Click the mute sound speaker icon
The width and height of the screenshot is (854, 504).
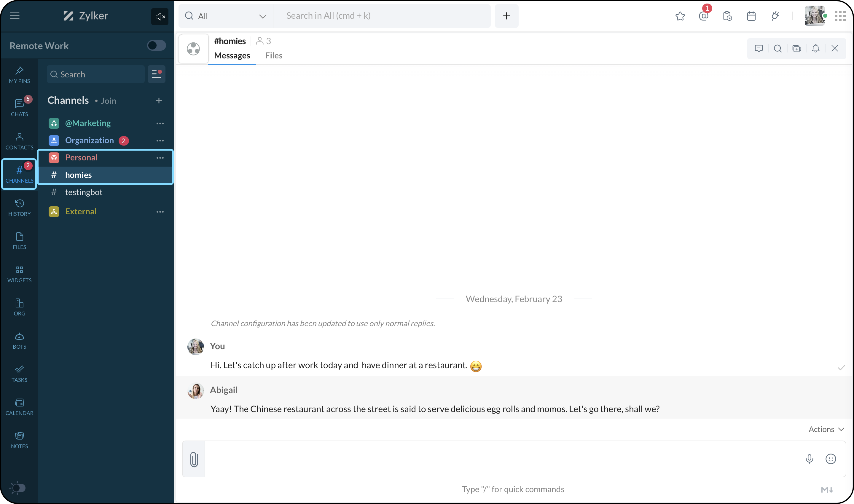(x=160, y=16)
